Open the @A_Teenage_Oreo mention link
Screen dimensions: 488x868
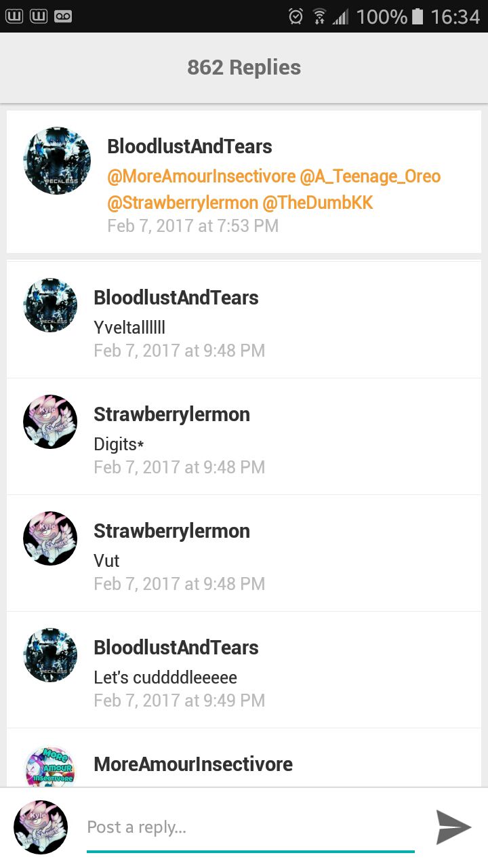pyautogui.click(x=370, y=176)
